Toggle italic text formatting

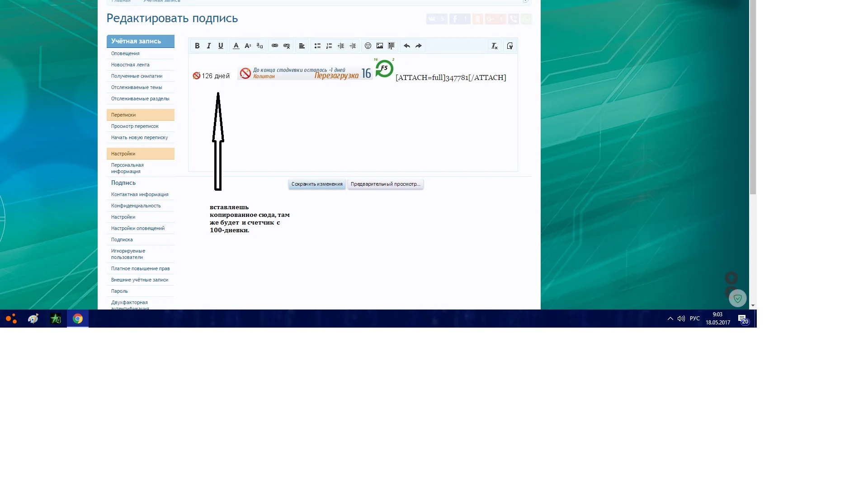[209, 46]
